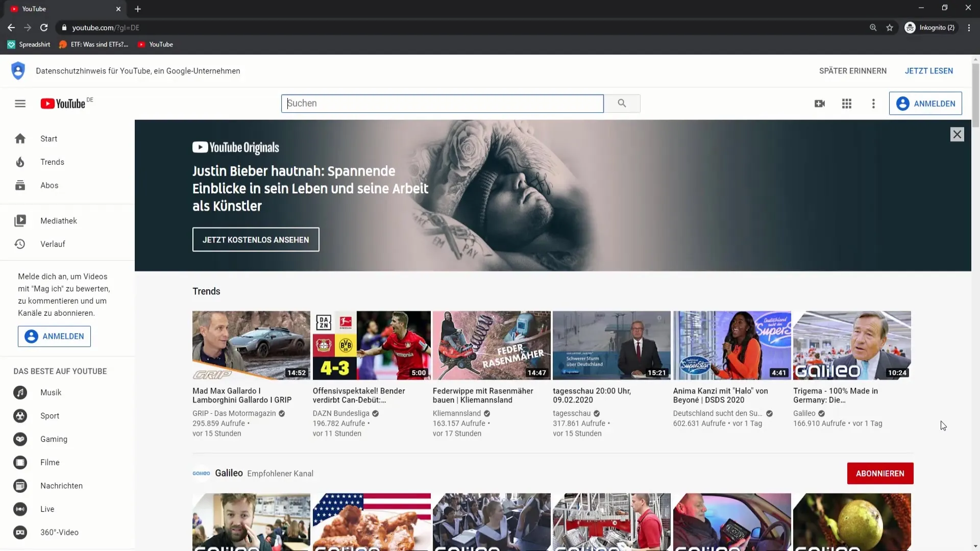Viewport: 980px width, 551px height.
Task: Open the Galileo Empfohlener Kanal title
Action: click(229, 473)
